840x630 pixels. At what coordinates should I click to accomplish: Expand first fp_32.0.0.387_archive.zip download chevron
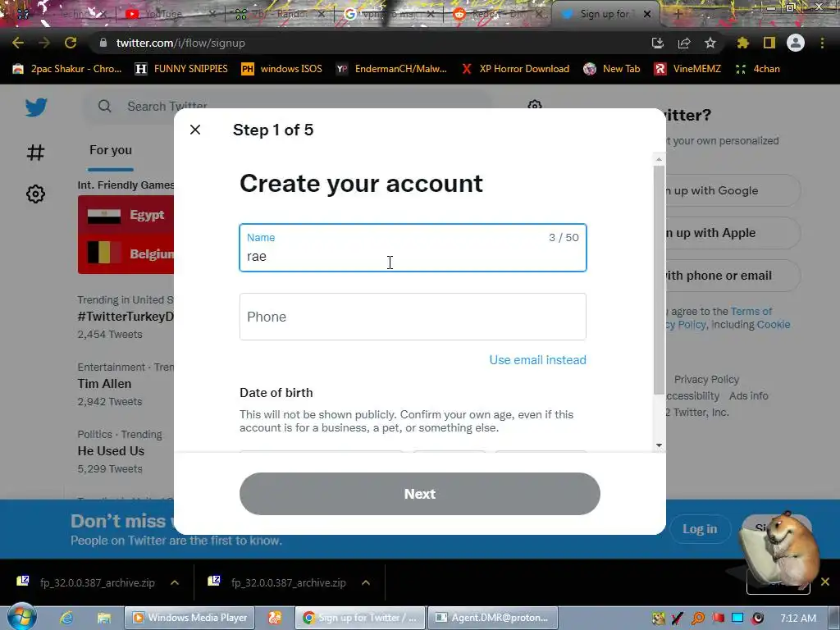(175, 582)
